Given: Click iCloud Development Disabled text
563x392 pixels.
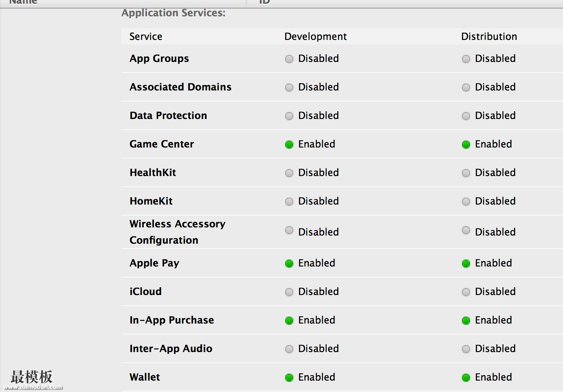Looking at the screenshot, I should [x=319, y=291].
